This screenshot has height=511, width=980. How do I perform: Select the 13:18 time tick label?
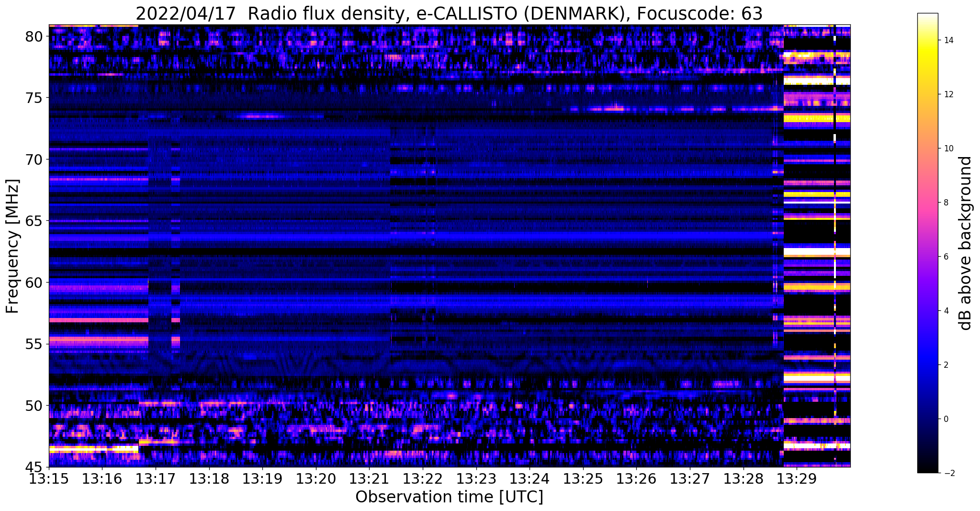click(209, 479)
